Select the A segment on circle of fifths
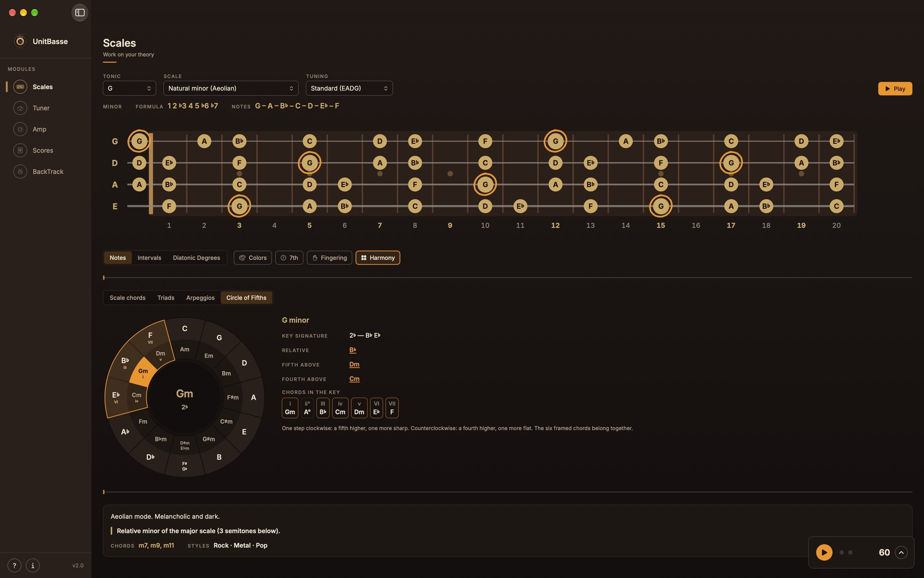The image size is (924, 578). tap(253, 397)
